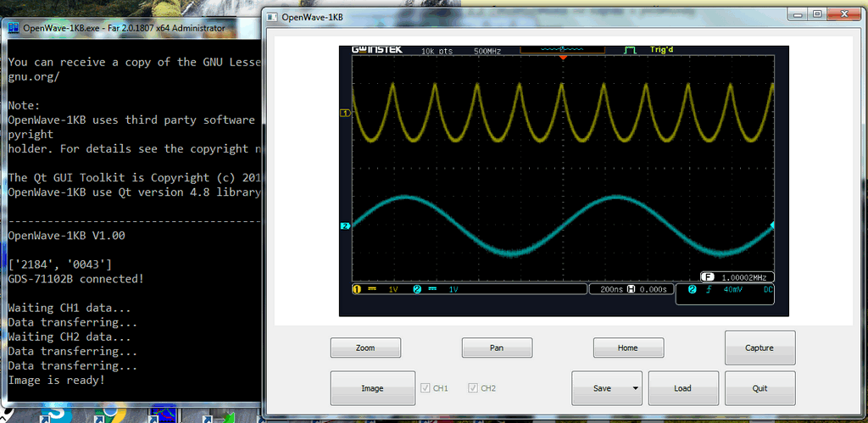Click the F frequency counter readout
Screen dimensions: 868x423
coord(737,276)
